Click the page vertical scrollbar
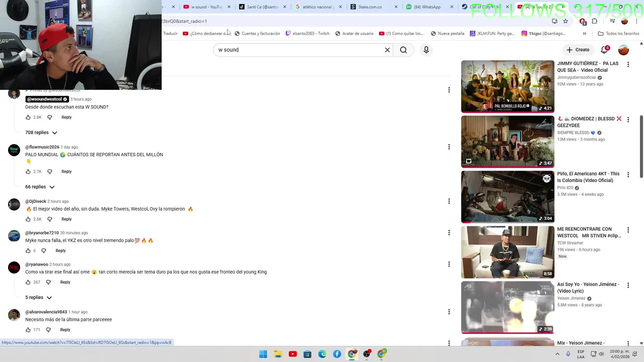The width and height of the screenshot is (644, 362). (x=641, y=146)
